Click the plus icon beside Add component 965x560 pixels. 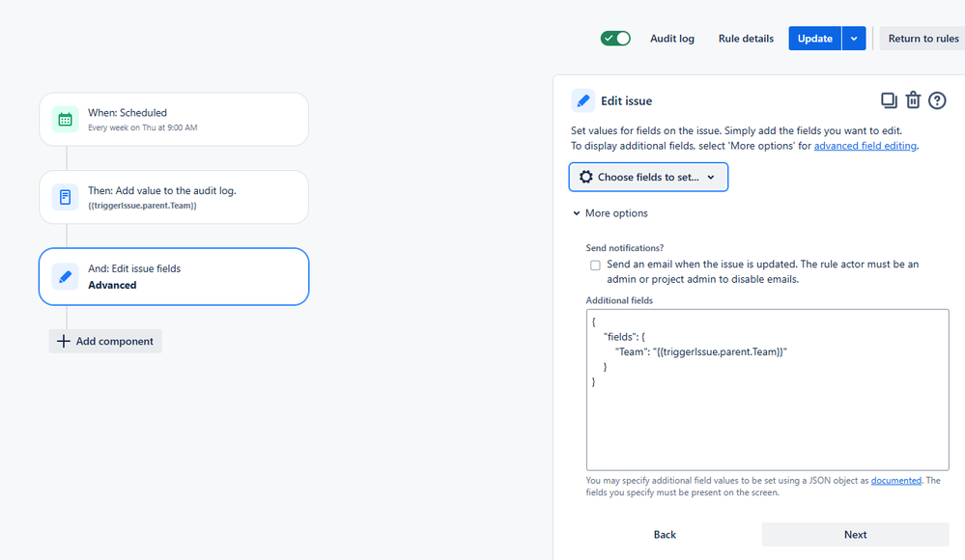[x=64, y=341]
